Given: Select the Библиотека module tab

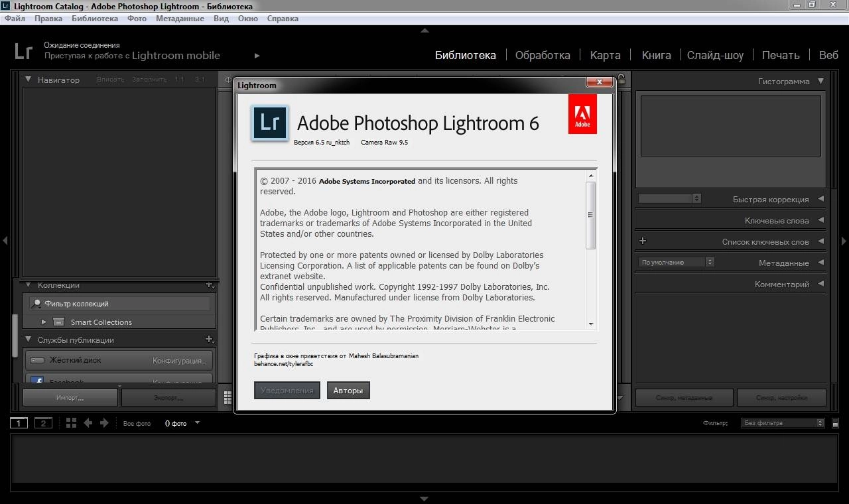Looking at the screenshot, I should (465, 55).
